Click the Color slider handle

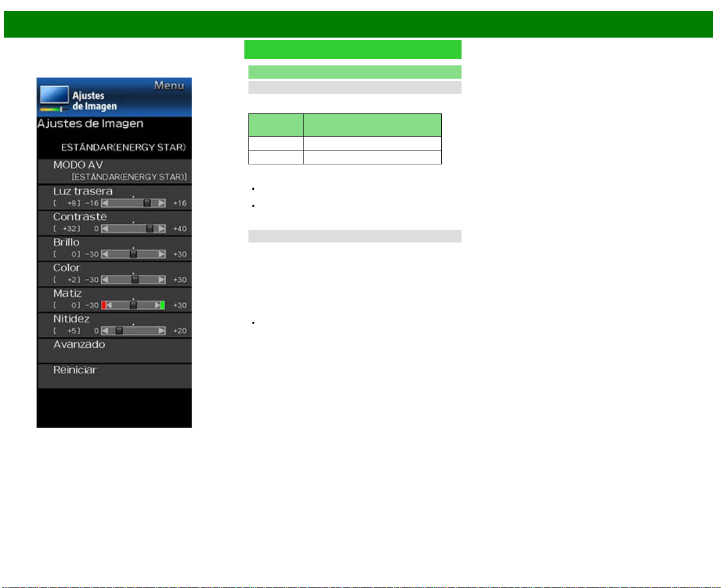coord(135,280)
